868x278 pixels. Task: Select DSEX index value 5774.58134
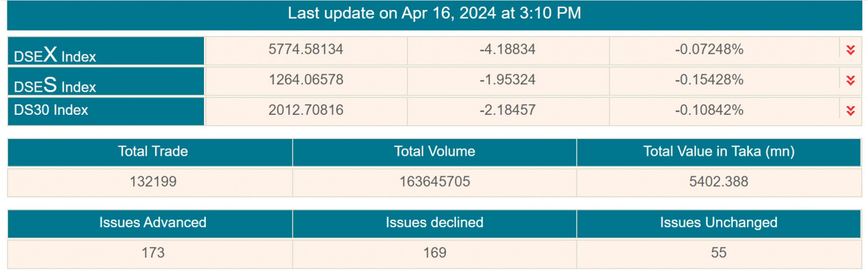pos(306,50)
